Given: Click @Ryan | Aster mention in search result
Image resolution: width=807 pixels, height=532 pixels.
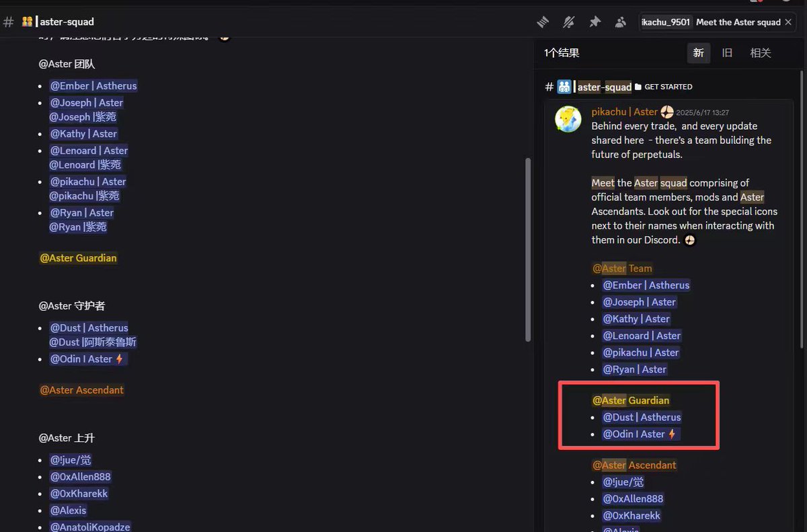Looking at the screenshot, I should pyautogui.click(x=635, y=369).
